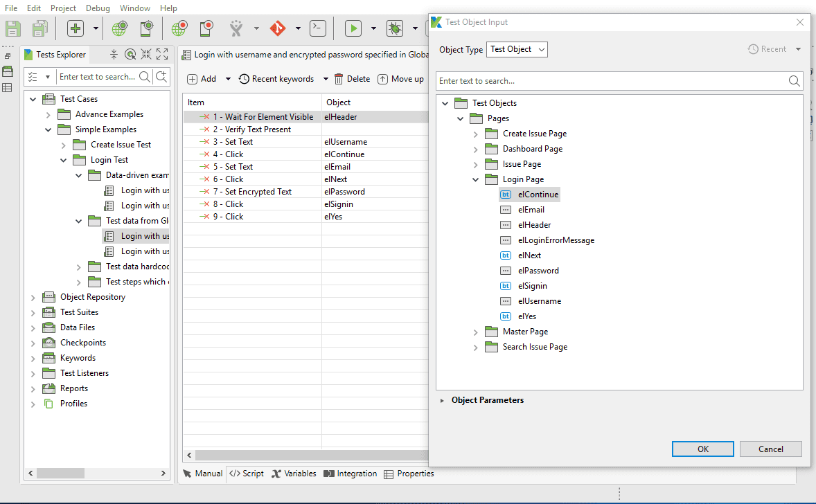
Task: Expand the Master Page node
Action: click(475, 331)
